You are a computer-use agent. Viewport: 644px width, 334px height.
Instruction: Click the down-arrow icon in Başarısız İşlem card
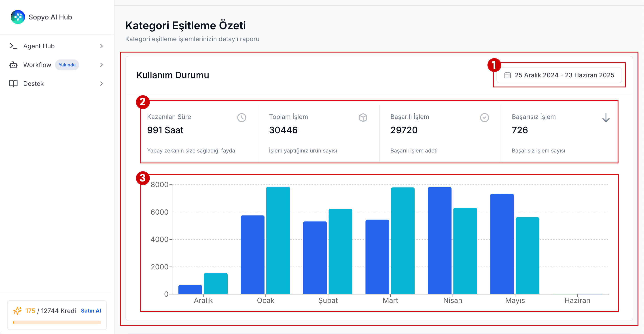point(606,118)
